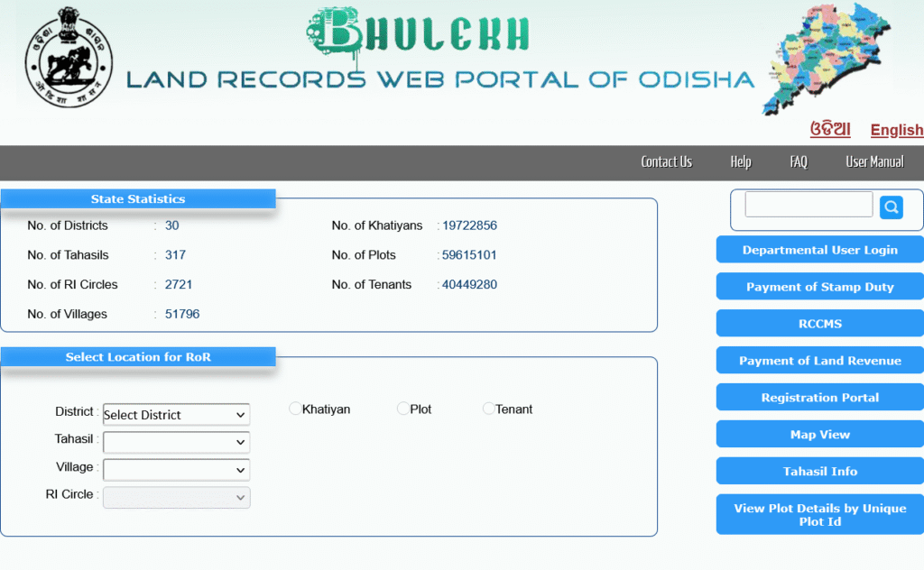
Task: Open Tahasil Info
Action: click(819, 471)
